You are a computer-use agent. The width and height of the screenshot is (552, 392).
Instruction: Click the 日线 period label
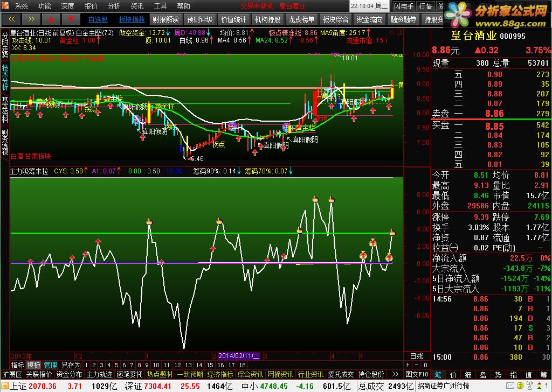point(417,356)
